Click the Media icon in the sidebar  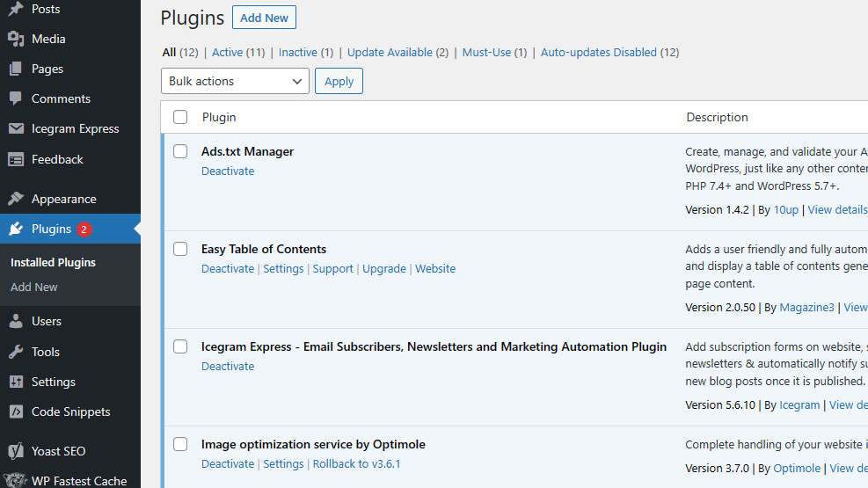point(16,39)
